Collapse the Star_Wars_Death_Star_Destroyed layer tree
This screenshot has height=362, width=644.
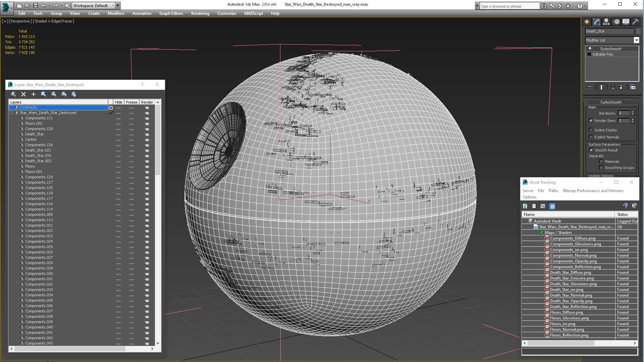(11, 113)
